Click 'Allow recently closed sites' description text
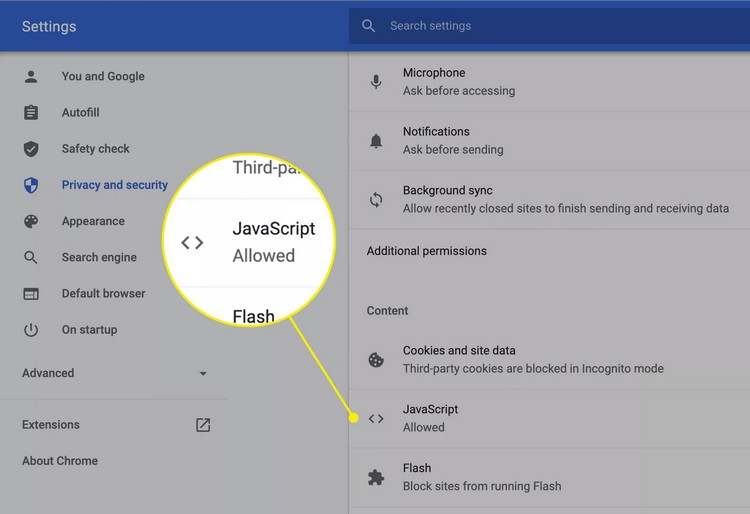Viewport: 750px width, 514px height. [566, 208]
